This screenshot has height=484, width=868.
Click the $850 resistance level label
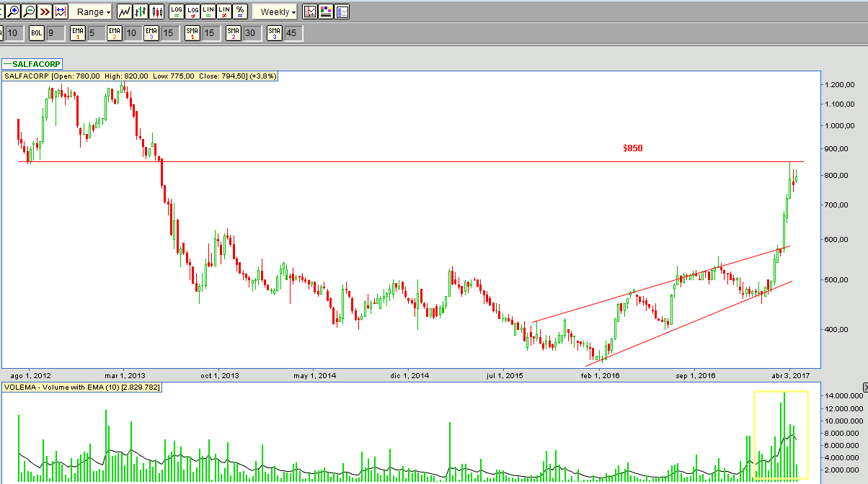(x=632, y=148)
